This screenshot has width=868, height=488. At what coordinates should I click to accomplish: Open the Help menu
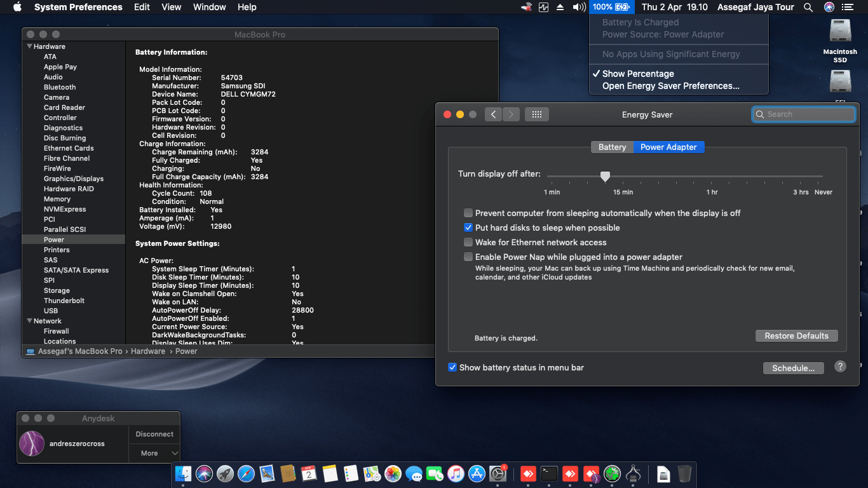tap(247, 7)
